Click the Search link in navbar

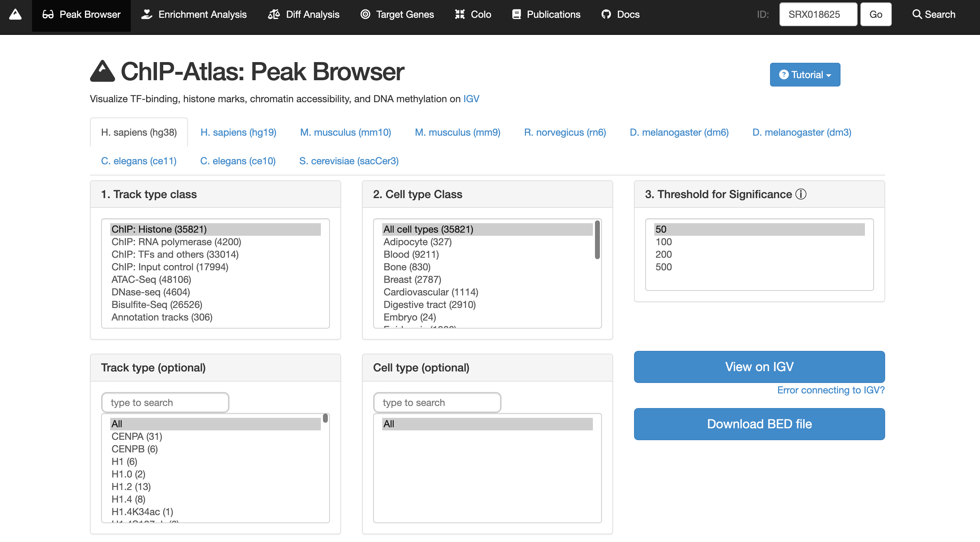(934, 14)
